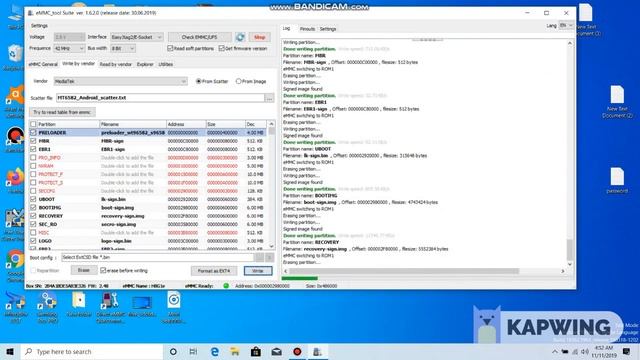Toggle Get firmware version checkbox
640x360 pixels.
(x=222, y=48)
